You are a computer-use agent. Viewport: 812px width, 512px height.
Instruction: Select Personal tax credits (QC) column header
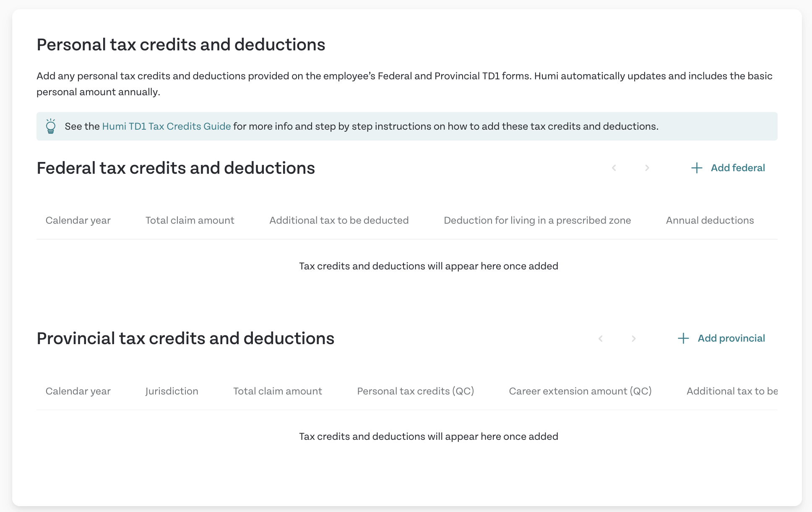(416, 391)
